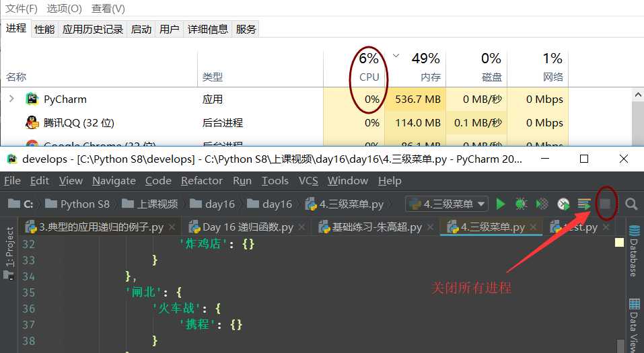Close the test.py editor tab
Image resolution: width=644 pixels, height=353 pixels.
pos(606,227)
